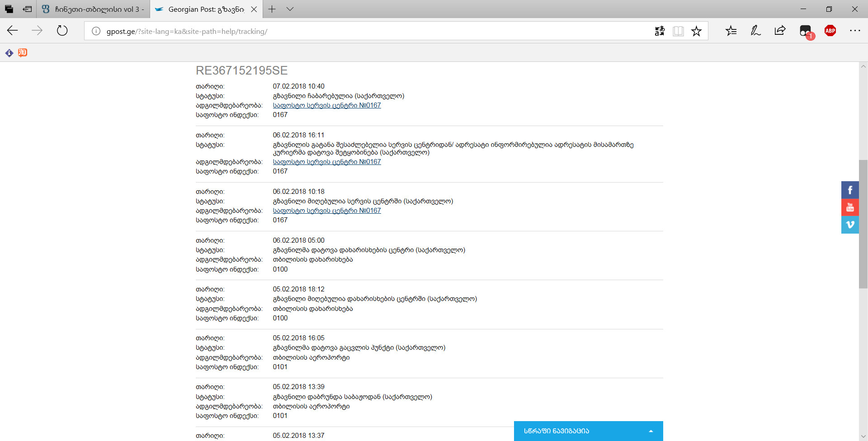Viewport: 868px width, 441px height.
Task: Open a new browser tab
Action: point(272,9)
